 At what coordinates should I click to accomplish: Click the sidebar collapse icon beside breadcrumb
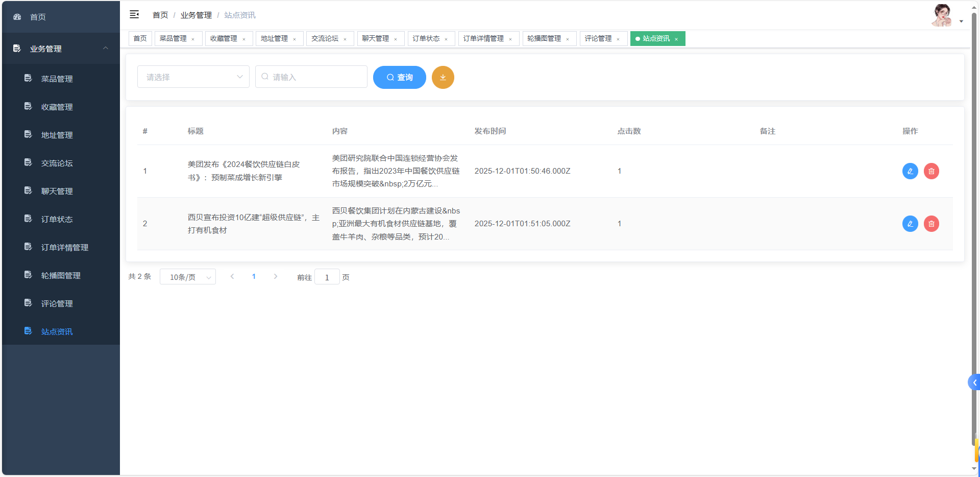134,15
